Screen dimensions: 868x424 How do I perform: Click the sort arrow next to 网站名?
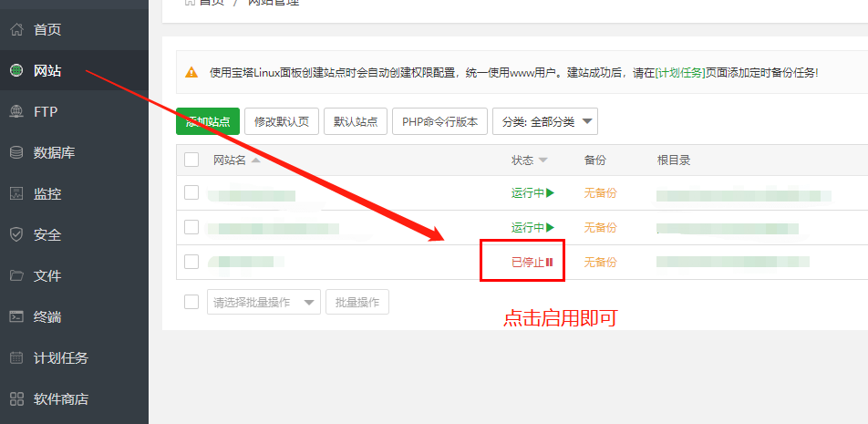coord(255,160)
